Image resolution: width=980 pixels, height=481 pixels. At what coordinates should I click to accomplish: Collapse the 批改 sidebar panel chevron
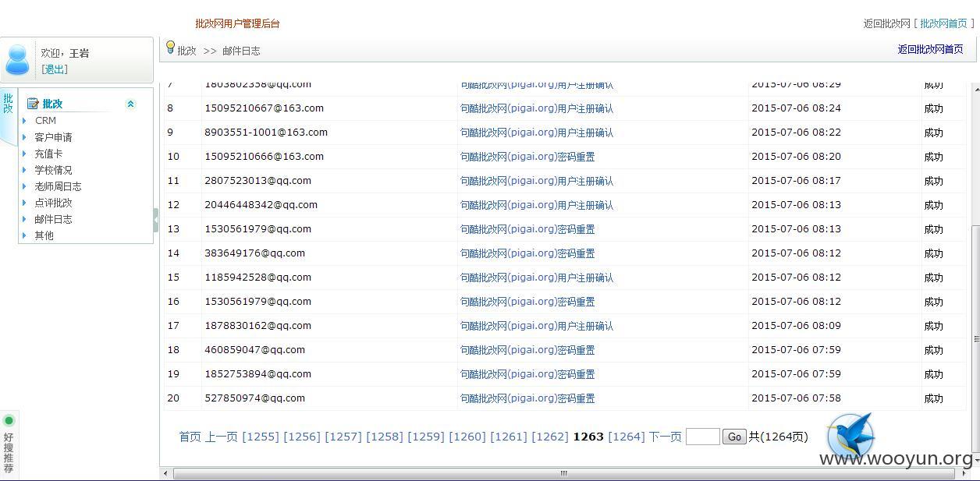[130, 104]
